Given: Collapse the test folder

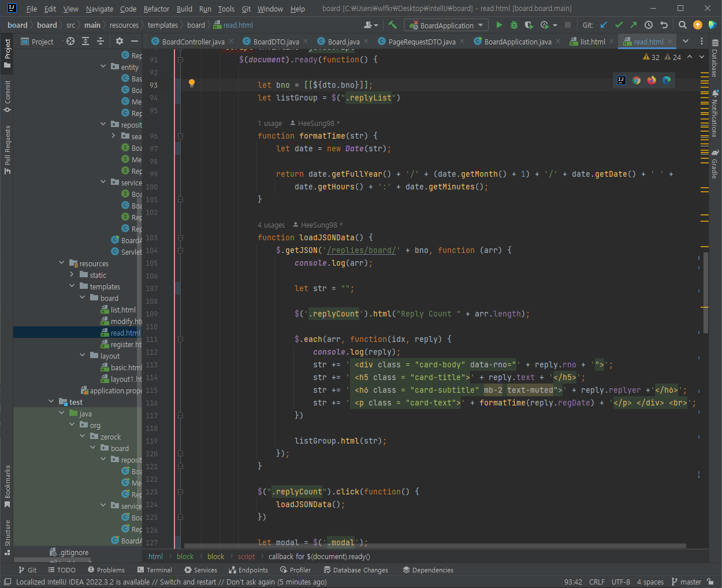Looking at the screenshot, I should click(x=51, y=402).
